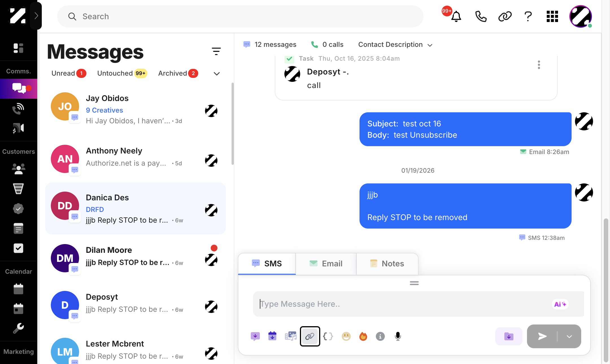Screen dimensions: 610x364
Task: Open the calls icon under Comms
Action: (x=18, y=108)
